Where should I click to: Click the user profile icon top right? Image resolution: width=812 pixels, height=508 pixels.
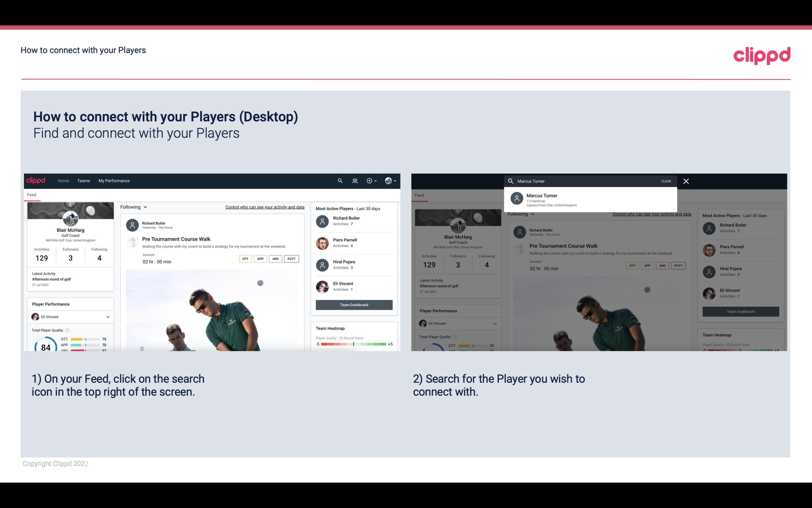[x=389, y=180]
